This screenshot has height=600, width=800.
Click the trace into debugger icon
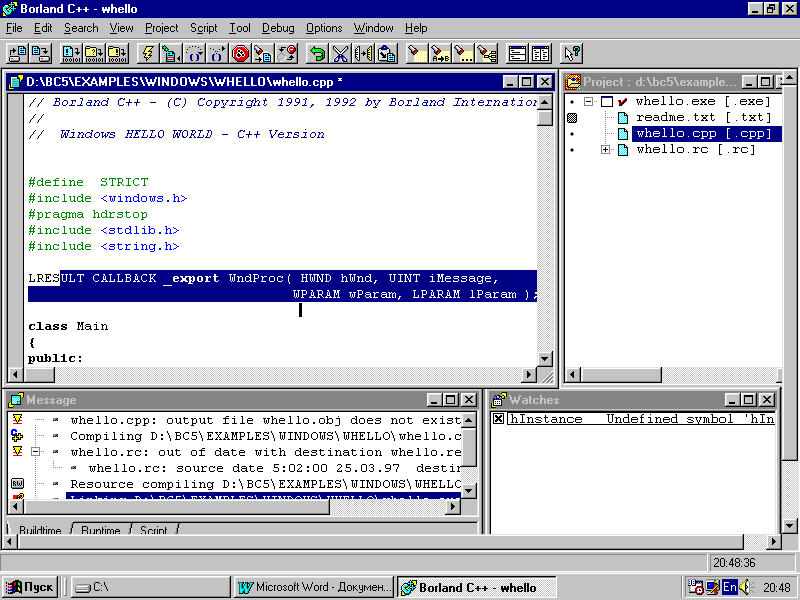217,53
